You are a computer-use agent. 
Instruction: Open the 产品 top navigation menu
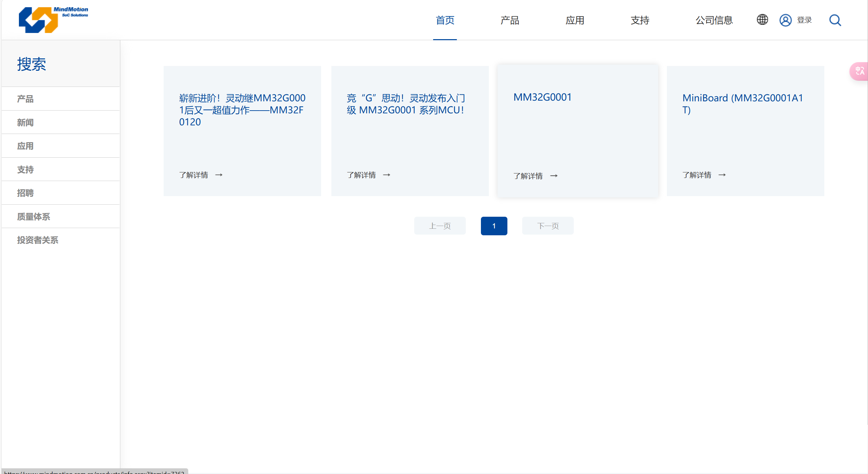tap(510, 20)
